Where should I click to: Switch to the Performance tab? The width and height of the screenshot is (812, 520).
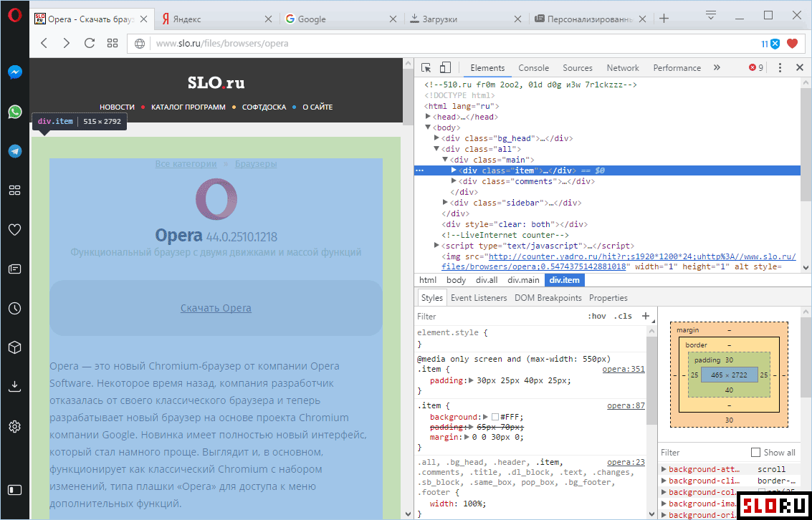pos(677,68)
